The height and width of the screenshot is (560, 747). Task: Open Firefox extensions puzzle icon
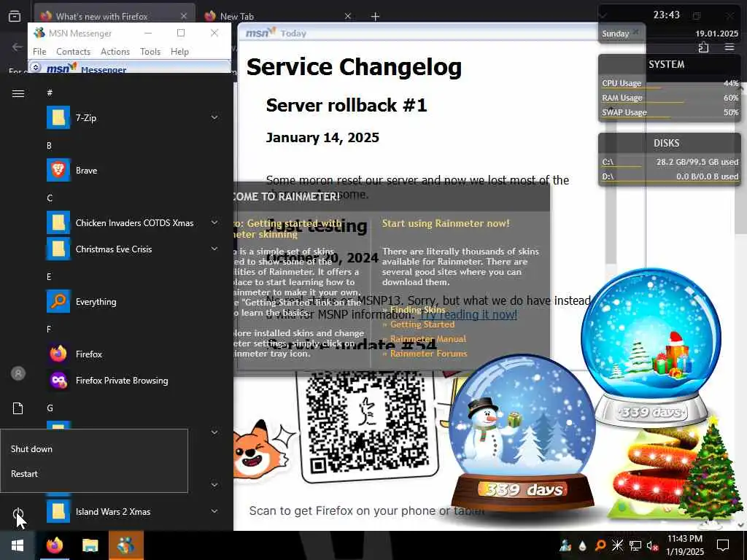(704, 47)
